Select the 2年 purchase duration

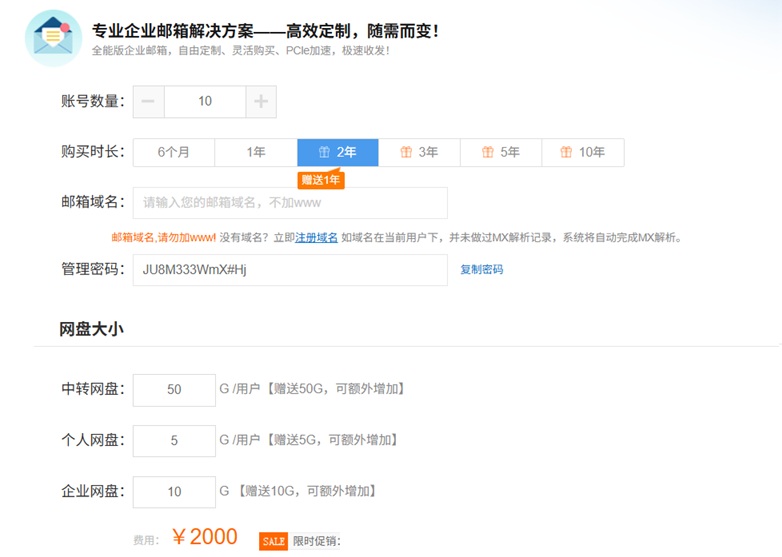338,152
